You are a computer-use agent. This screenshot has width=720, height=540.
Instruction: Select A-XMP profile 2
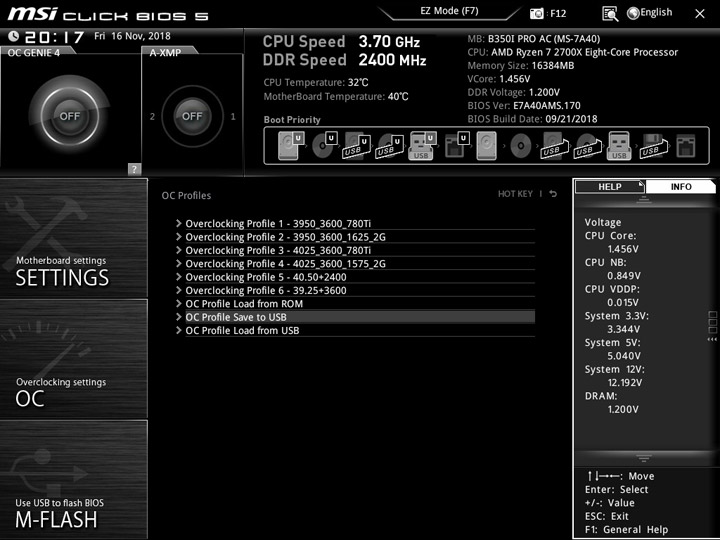coord(152,117)
